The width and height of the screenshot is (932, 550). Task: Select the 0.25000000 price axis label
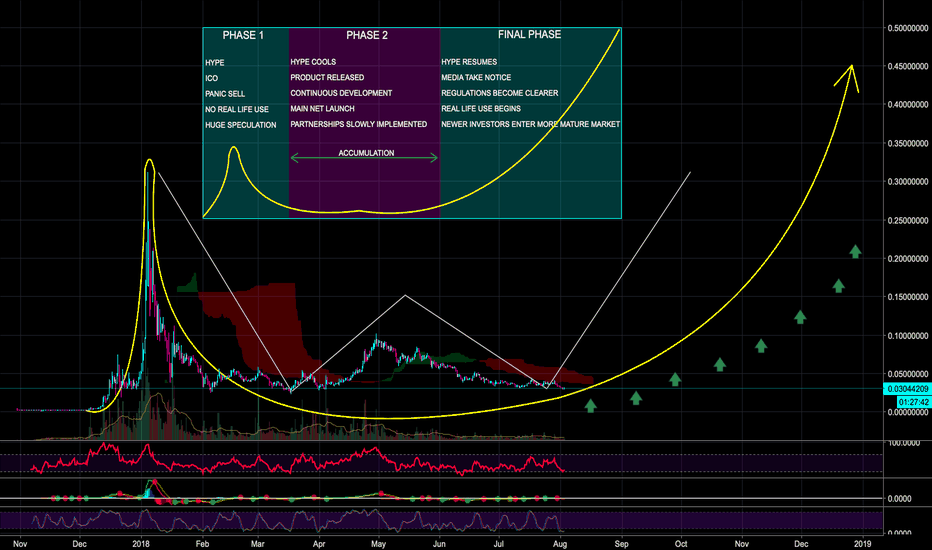tap(908, 220)
